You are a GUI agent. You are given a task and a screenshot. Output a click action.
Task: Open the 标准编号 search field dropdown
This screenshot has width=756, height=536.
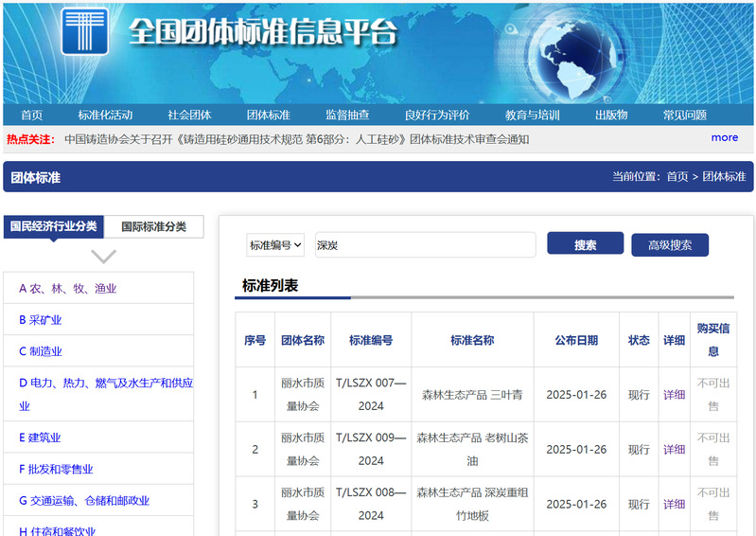(275, 245)
